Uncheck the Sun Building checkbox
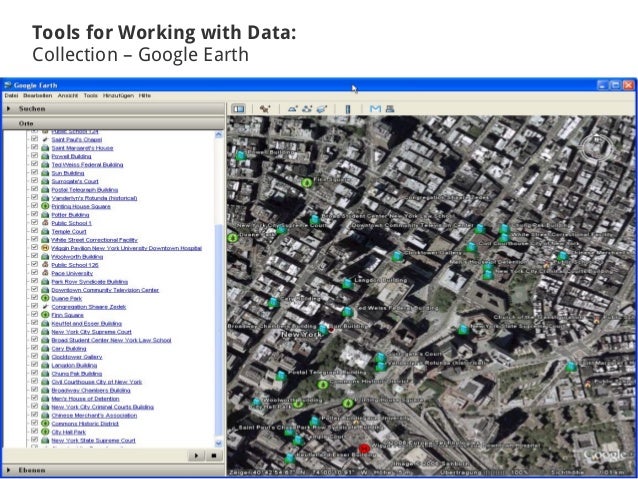 click(35, 173)
